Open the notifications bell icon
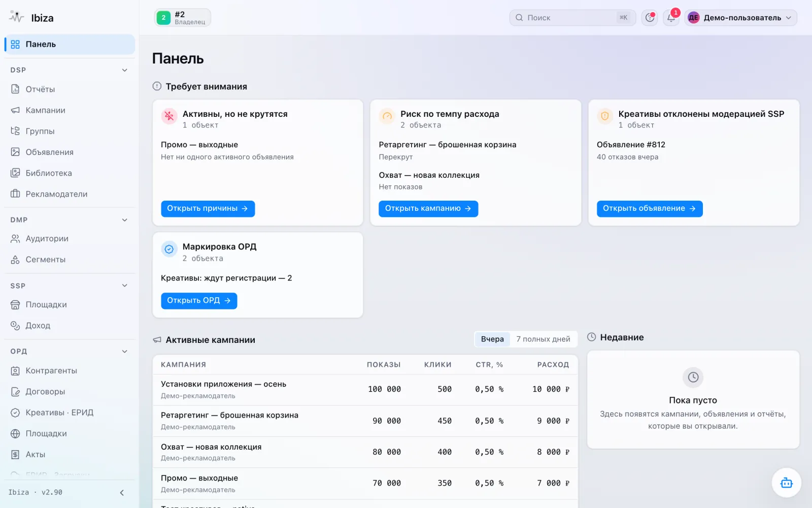 671,18
